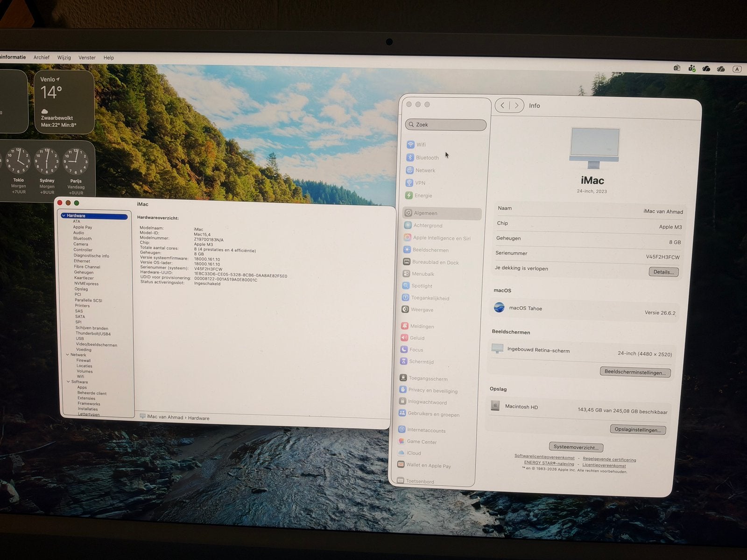Open the Game Center icon

tap(401, 441)
